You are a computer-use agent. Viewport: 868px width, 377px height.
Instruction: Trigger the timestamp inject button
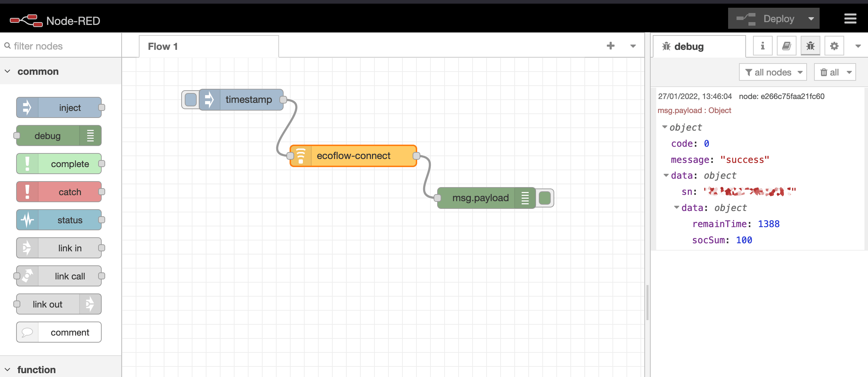pyautogui.click(x=190, y=100)
